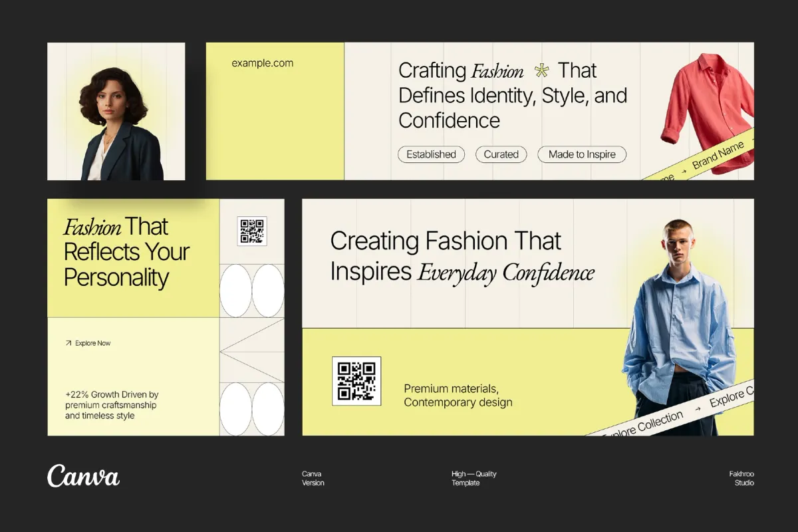Image resolution: width=798 pixels, height=532 pixels.
Task: Click the Made to Inspire pill
Action: coord(582,154)
